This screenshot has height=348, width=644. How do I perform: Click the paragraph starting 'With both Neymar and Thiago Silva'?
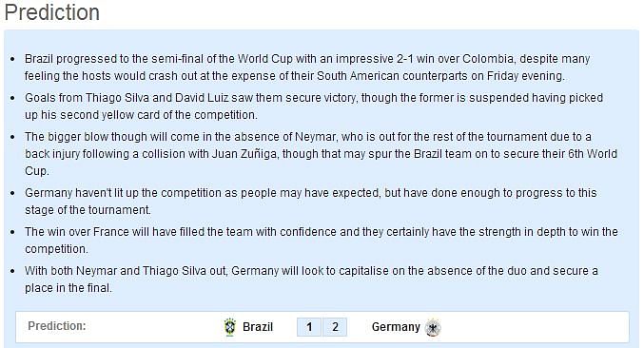point(311,279)
